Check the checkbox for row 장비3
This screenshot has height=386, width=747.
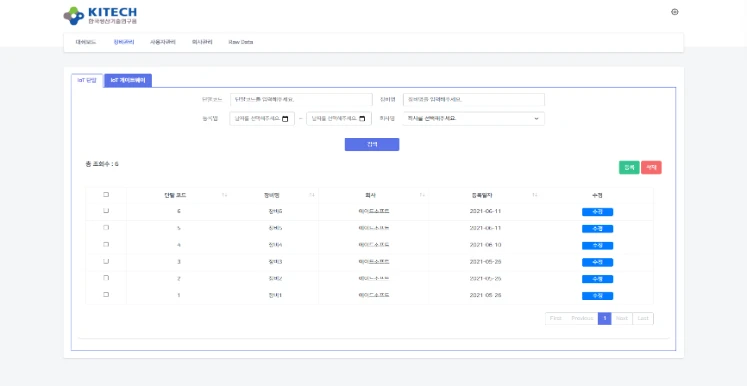(x=106, y=261)
